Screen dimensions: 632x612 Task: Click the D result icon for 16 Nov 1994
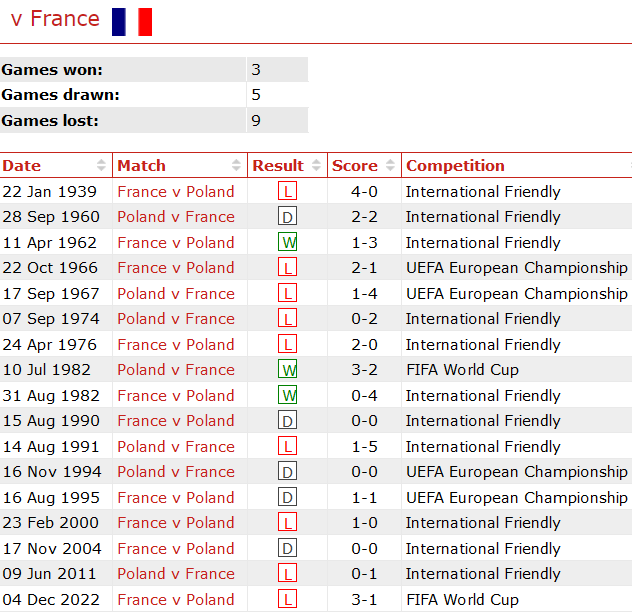[x=288, y=472]
